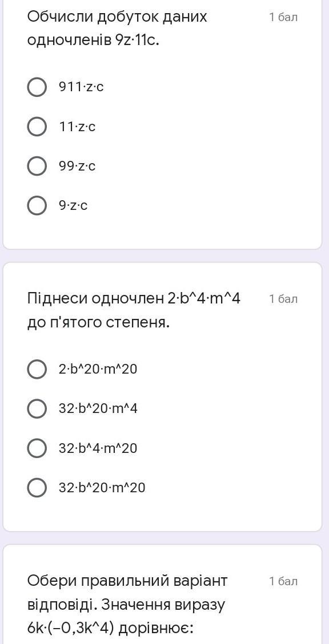Click the answer label text '2·b^20·m^20'
329x644 pixels.
(98, 369)
